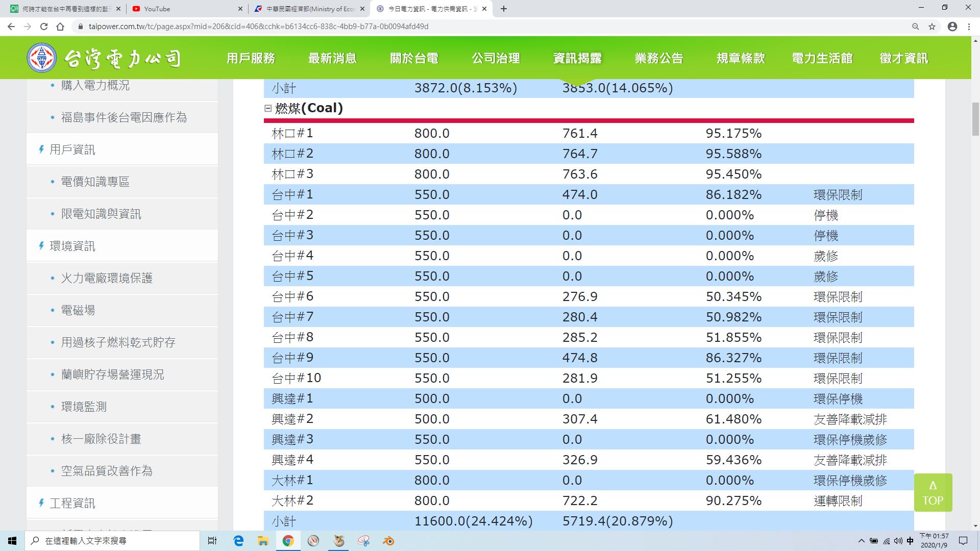Image resolution: width=980 pixels, height=551 pixels.
Task: Open File Explorer in the taskbar
Action: click(x=263, y=541)
